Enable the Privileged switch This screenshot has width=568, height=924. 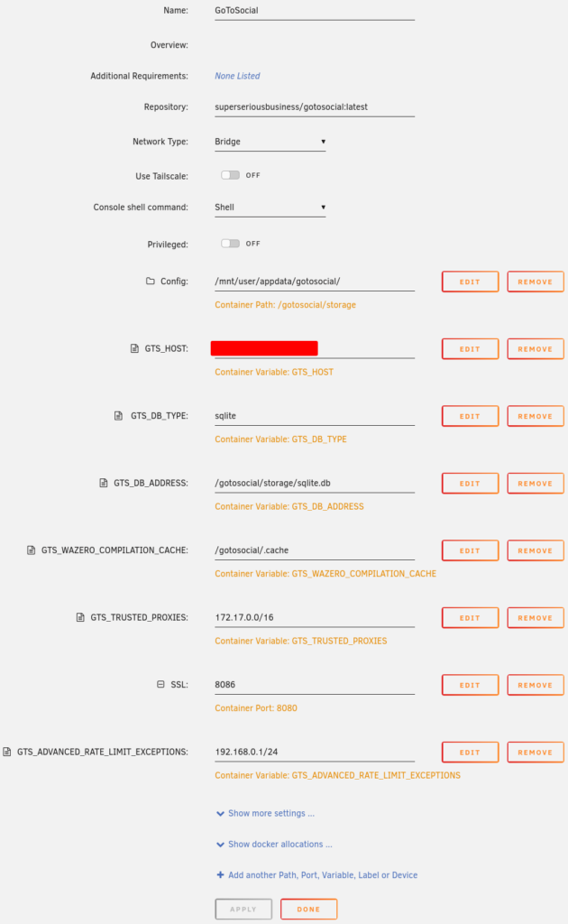(x=231, y=244)
